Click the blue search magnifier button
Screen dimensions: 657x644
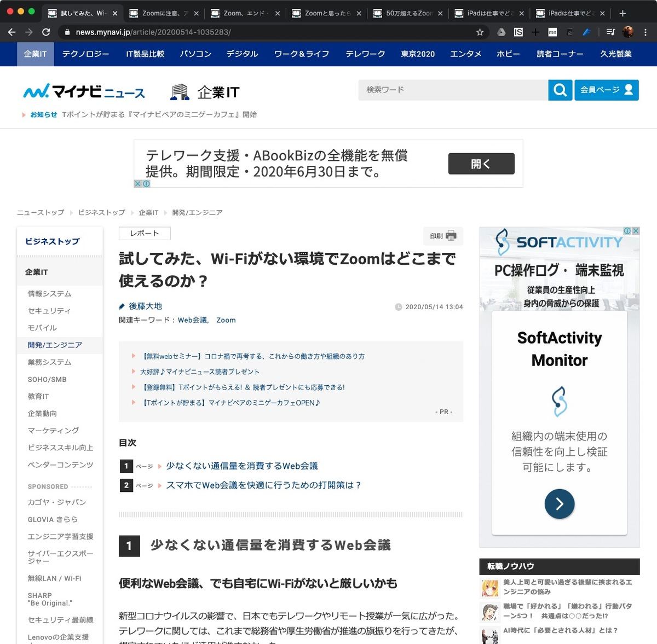(560, 90)
